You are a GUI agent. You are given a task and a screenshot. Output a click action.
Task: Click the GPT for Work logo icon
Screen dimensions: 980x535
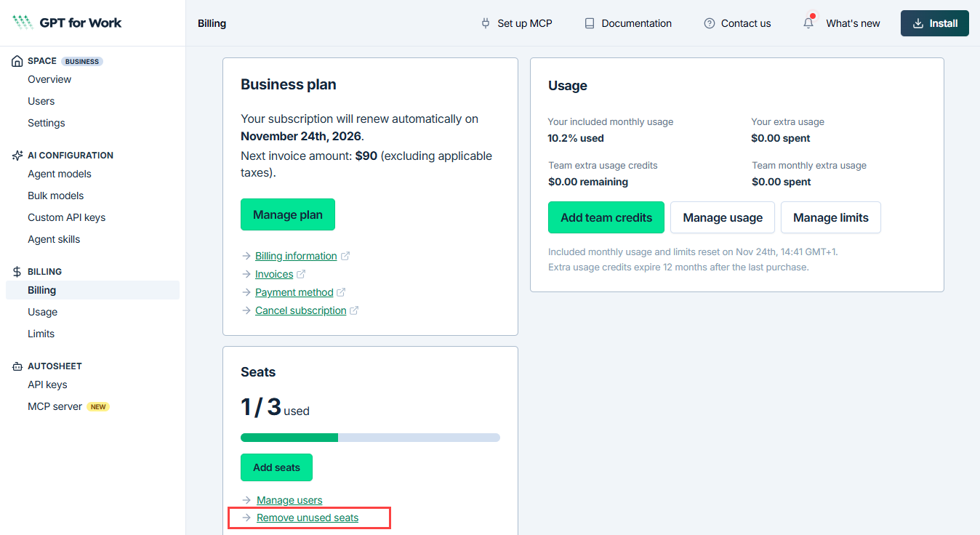pos(23,23)
